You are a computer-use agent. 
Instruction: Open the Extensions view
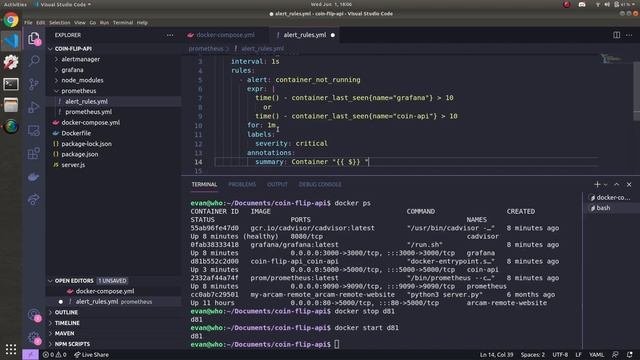click(34, 153)
